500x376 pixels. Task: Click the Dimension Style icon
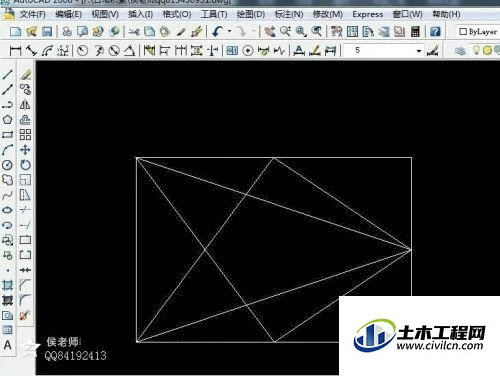[432, 51]
